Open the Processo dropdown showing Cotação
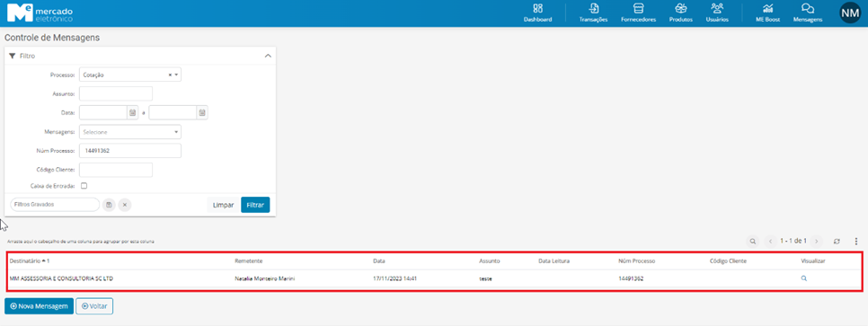Image resolution: width=868 pixels, height=326 pixels. tap(130, 75)
